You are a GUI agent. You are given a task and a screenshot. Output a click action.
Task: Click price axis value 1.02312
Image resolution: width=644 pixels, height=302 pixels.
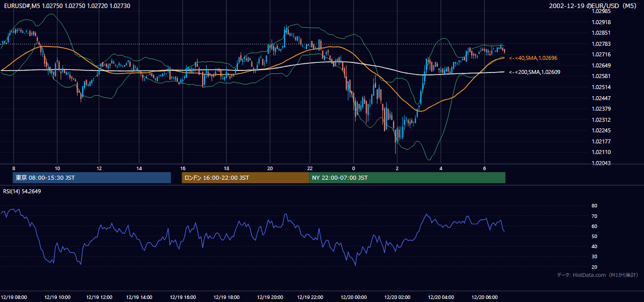601,120
